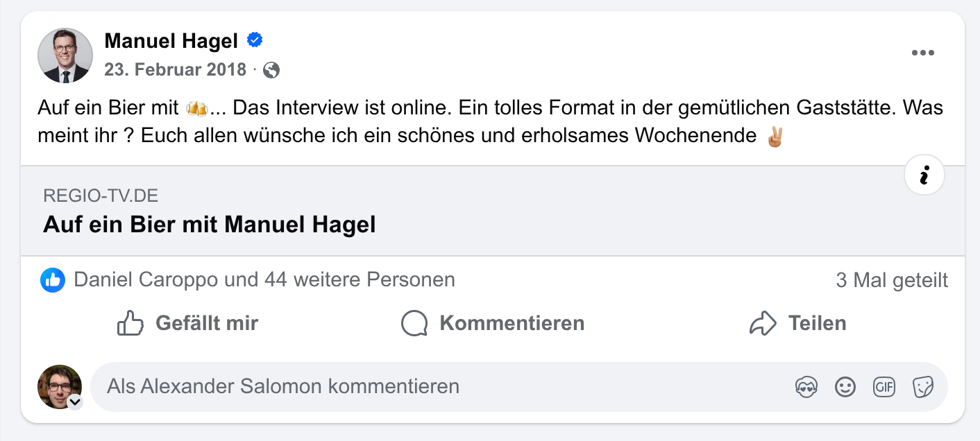
Task: View the '3 Mal geteilt' shares list
Action: [x=892, y=280]
